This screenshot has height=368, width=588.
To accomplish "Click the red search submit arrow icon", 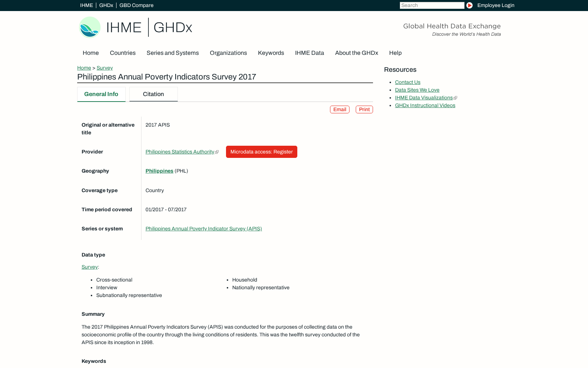I will [x=469, y=6].
